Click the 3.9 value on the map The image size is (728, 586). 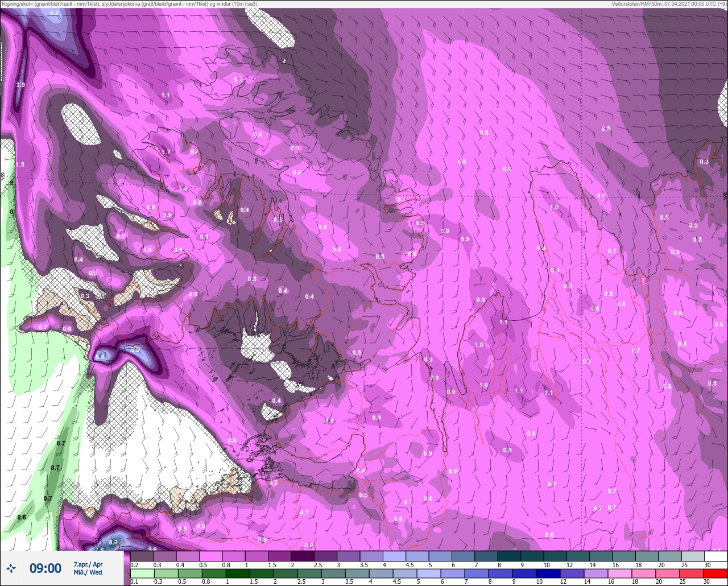pyautogui.click(x=20, y=85)
